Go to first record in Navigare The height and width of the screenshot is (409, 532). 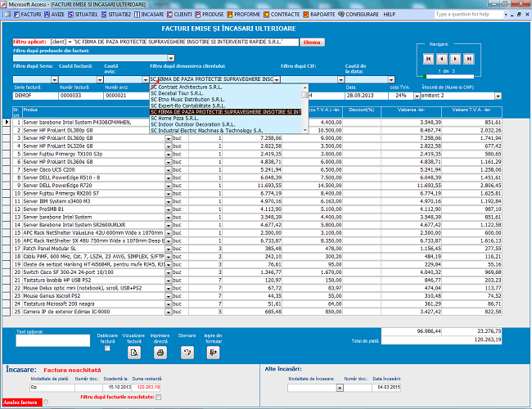pos(428,59)
